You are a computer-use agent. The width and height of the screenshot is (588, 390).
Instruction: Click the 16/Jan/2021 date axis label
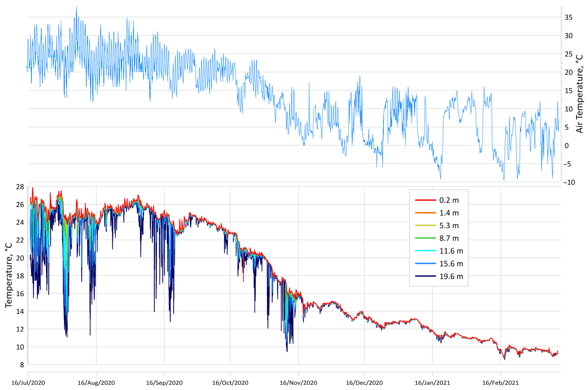432,383
